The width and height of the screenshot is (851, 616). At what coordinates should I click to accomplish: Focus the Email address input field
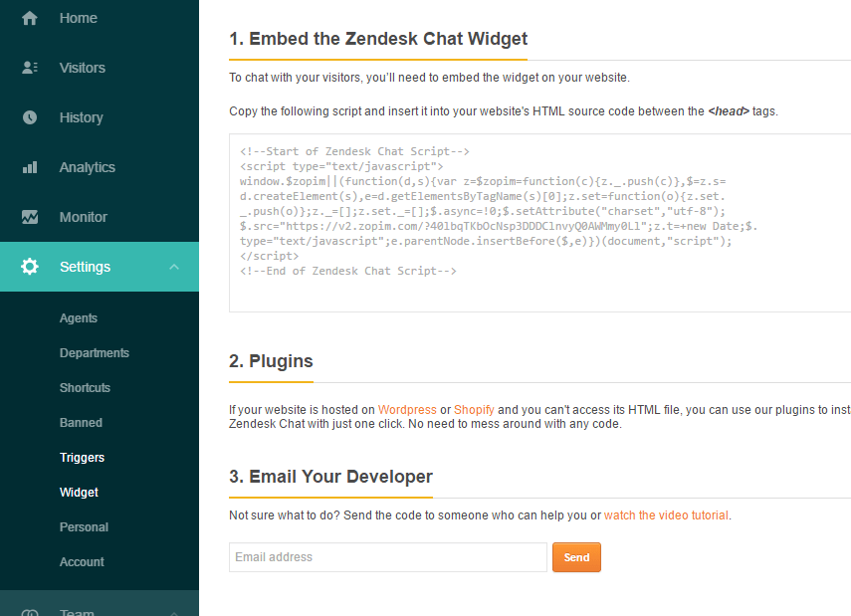[388, 557]
